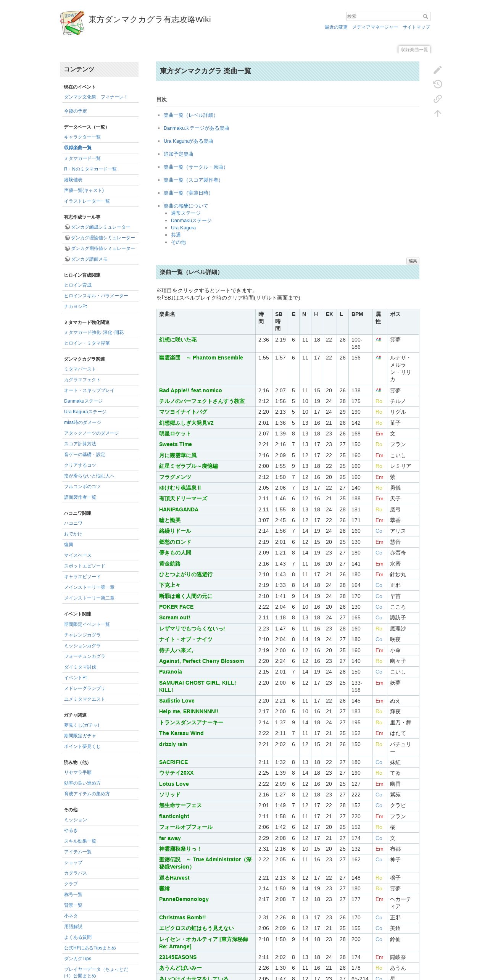Open the backlinks chain icon
The width and height of the screenshot is (490, 980).
pos(438,99)
